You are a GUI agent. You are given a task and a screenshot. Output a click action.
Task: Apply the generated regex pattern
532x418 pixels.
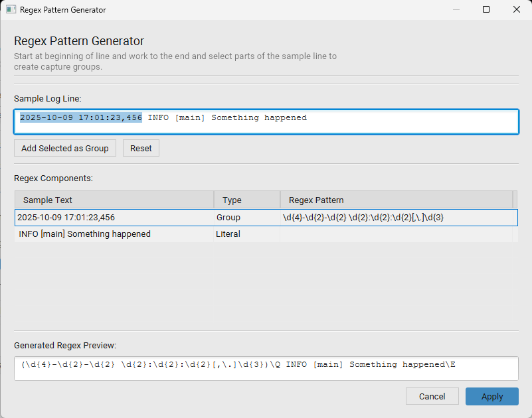click(491, 396)
